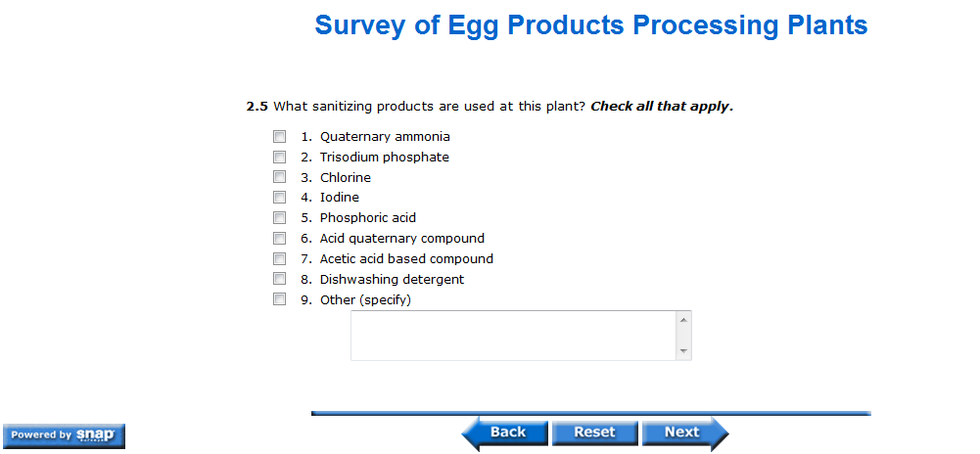The width and height of the screenshot is (980, 454).
Task: Click the Quaternary ammonia label text
Action: click(385, 137)
